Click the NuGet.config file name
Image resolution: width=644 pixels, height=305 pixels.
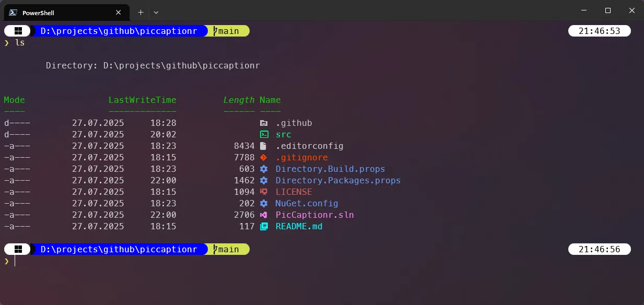click(x=307, y=204)
